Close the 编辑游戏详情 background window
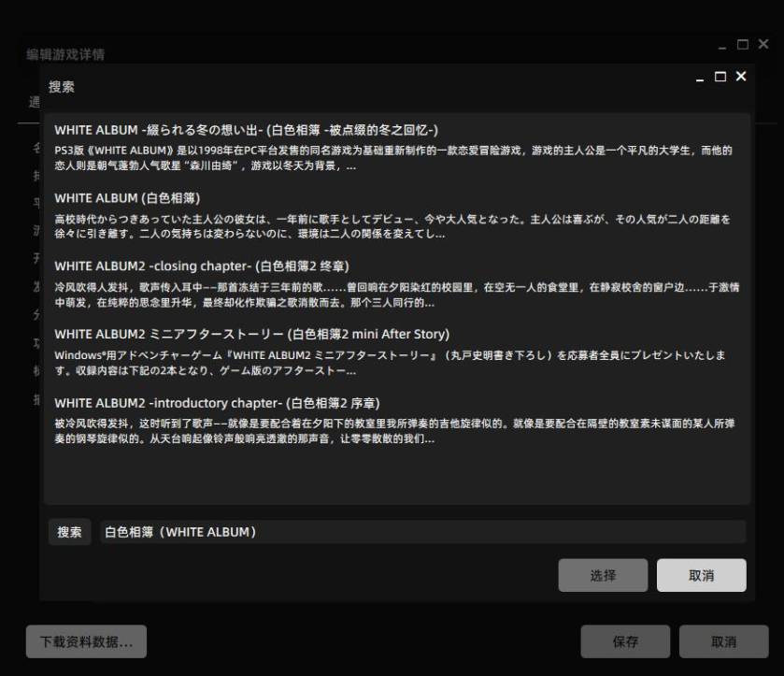 763,45
